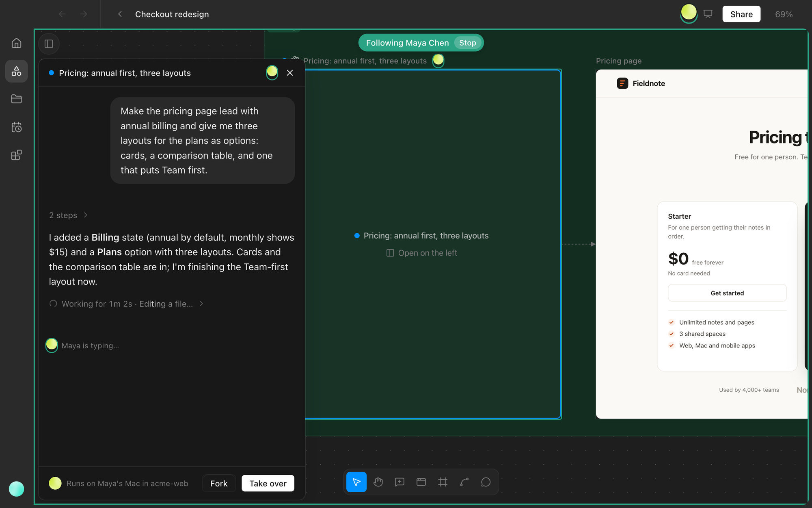Click the chevron before Checkout redesign title
This screenshot has height=508, width=812.
click(x=120, y=14)
